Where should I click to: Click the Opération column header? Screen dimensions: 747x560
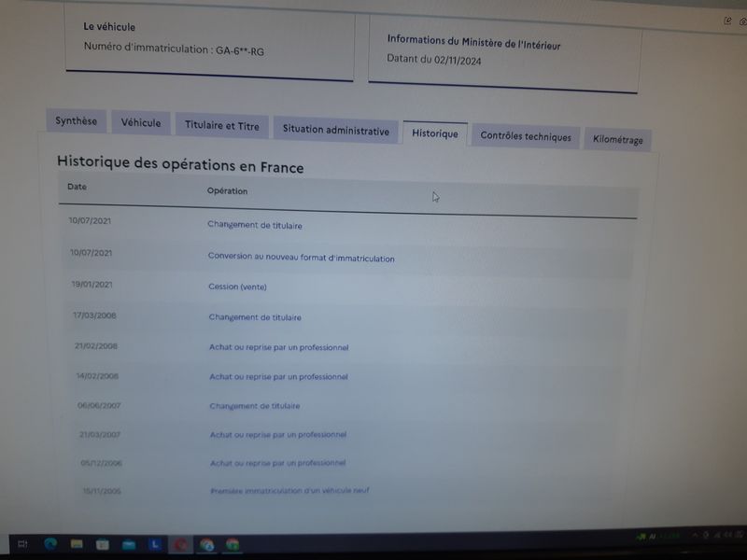point(227,191)
